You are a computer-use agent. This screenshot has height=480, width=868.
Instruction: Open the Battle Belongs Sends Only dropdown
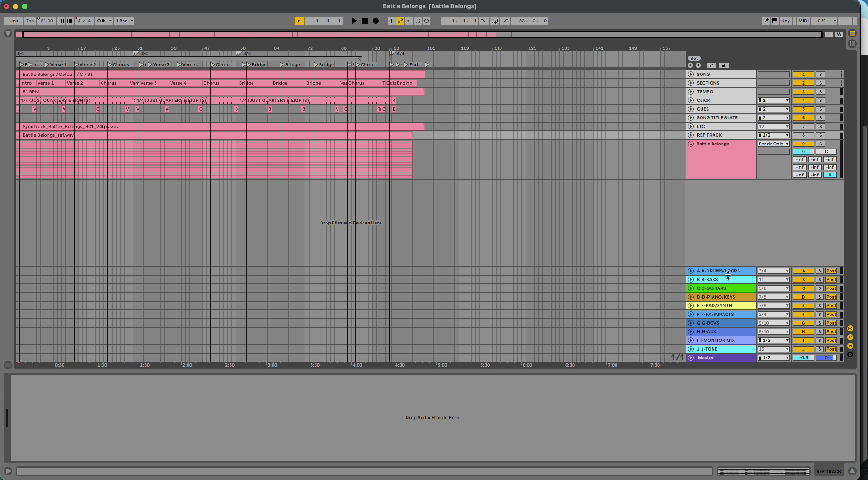(x=773, y=144)
